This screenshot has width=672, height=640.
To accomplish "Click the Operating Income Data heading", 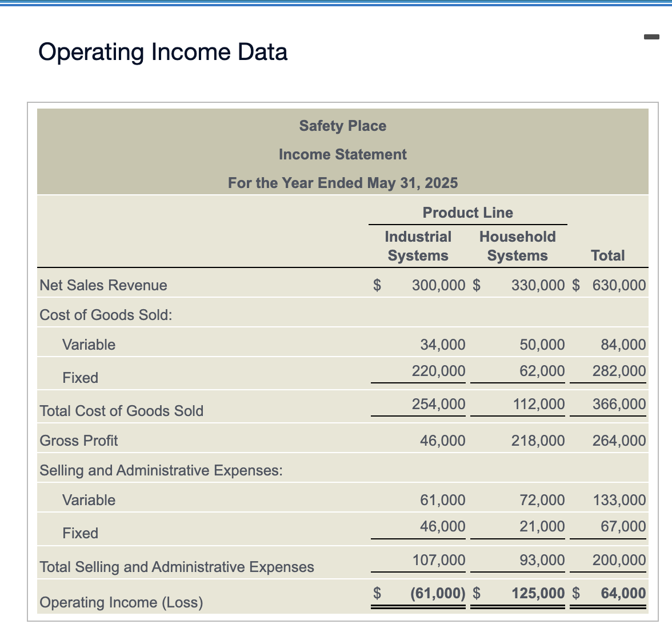I will click(x=163, y=52).
